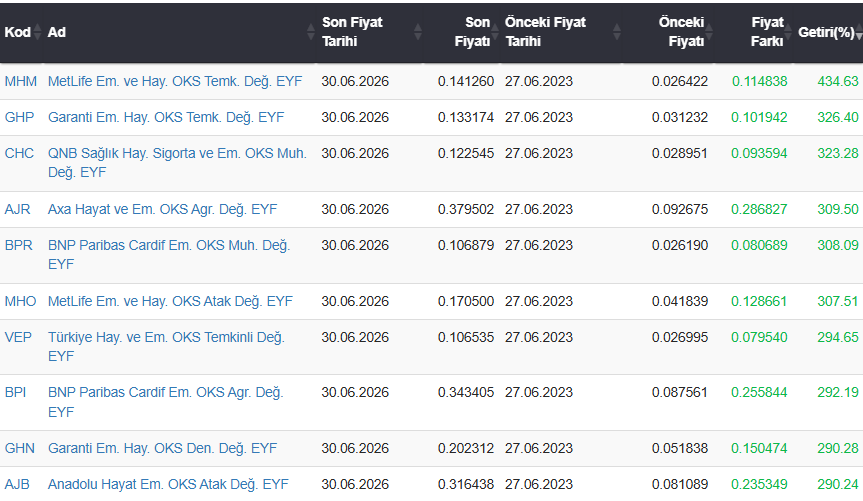Screen dimensions: 863x501
Task: Select previous price 0.041839
Action: click(680, 301)
